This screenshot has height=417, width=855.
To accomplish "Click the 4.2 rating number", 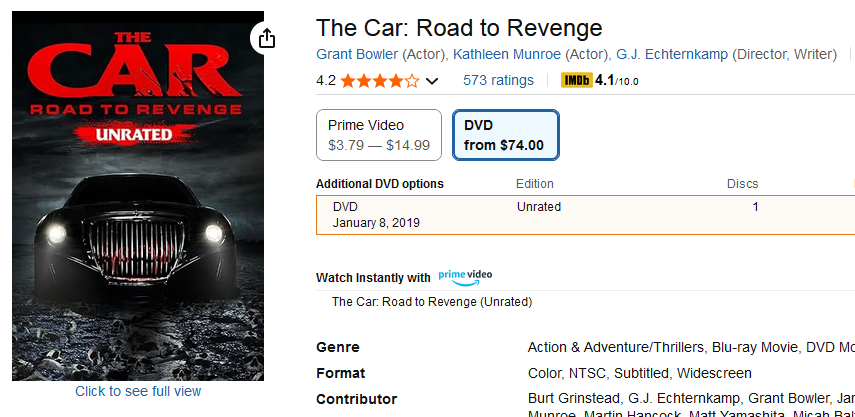I will [x=326, y=81].
